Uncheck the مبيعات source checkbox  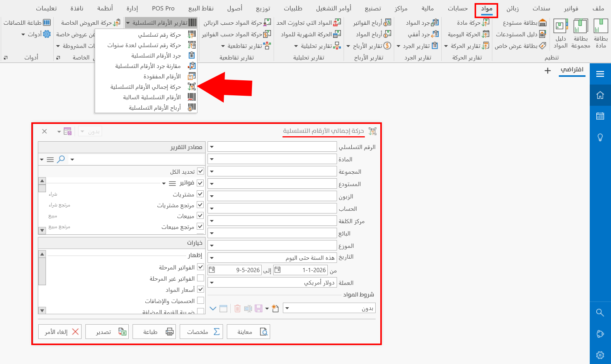(200, 215)
